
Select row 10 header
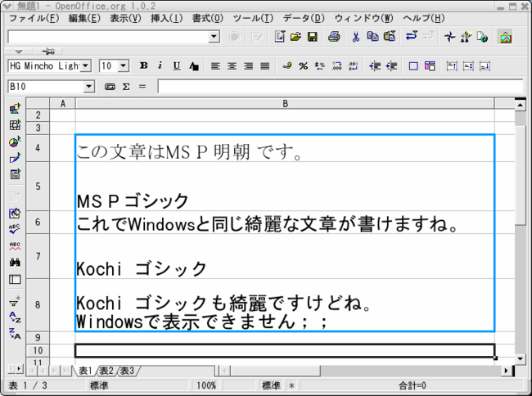[x=38, y=350]
